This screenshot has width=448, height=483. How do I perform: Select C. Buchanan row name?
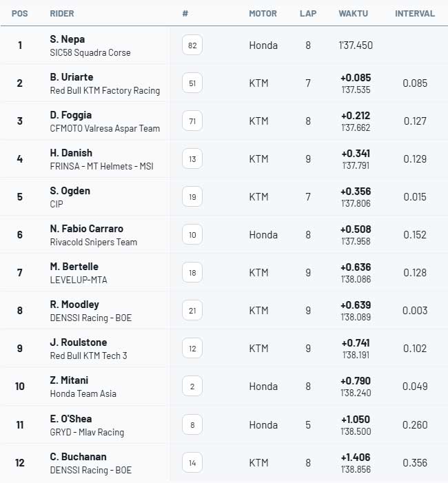(79, 457)
